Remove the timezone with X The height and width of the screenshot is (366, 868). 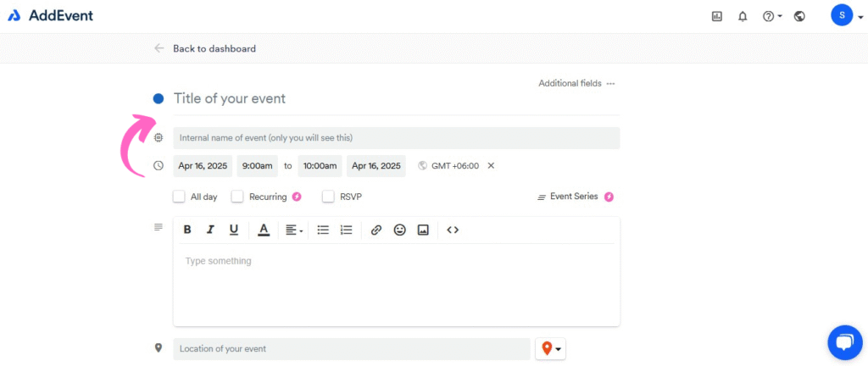point(491,165)
